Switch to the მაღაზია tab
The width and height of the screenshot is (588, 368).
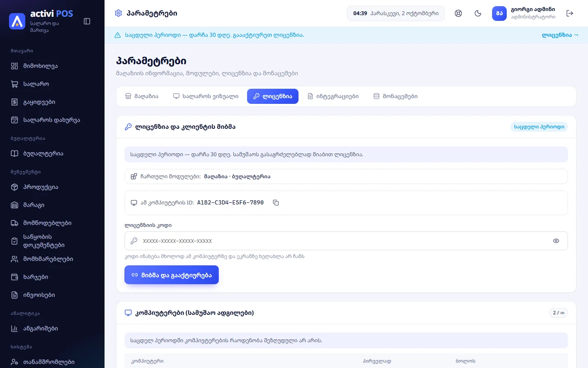[x=141, y=96]
